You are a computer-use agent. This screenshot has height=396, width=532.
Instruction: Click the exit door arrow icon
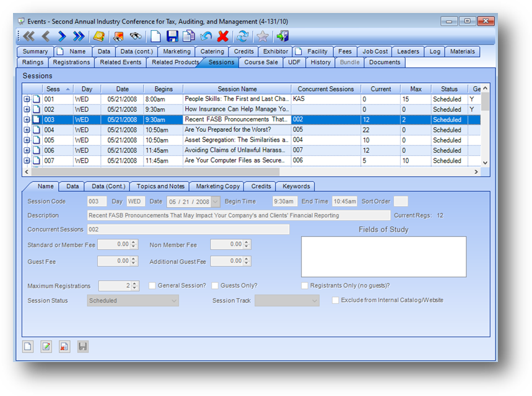(x=282, y=36)
